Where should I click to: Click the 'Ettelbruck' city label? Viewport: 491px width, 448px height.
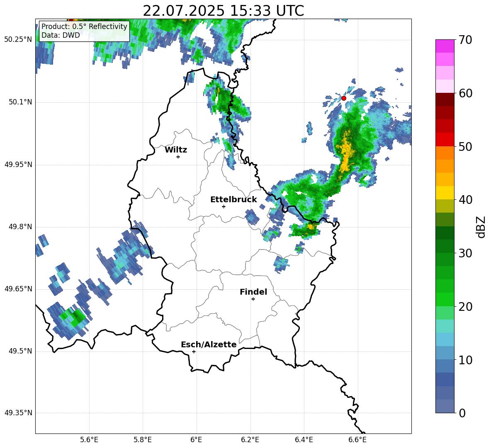[x=233, y=200]
